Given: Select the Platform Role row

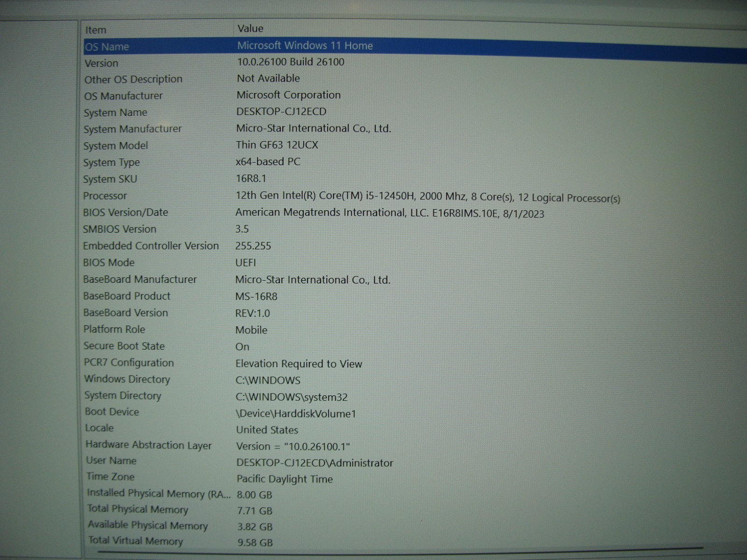Looking at the screenshot, I should (x=114, y=329).
